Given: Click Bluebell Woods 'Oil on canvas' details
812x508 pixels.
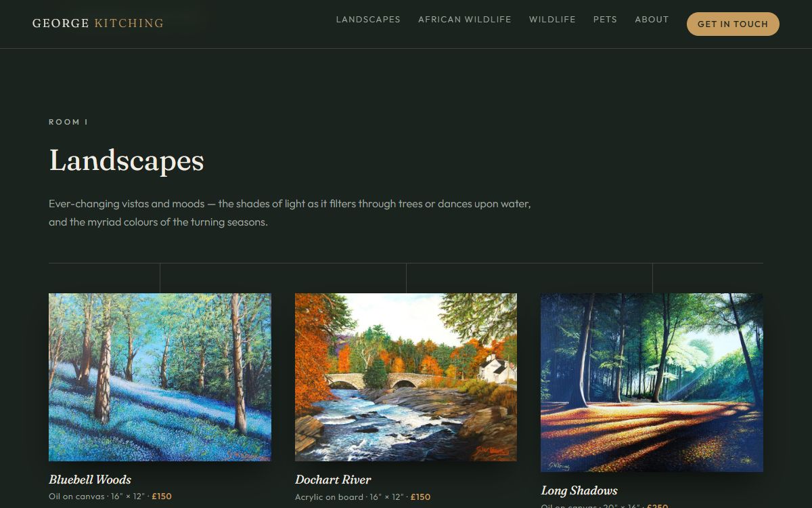Looking at the screenshot, I should (x=110, y=496).
